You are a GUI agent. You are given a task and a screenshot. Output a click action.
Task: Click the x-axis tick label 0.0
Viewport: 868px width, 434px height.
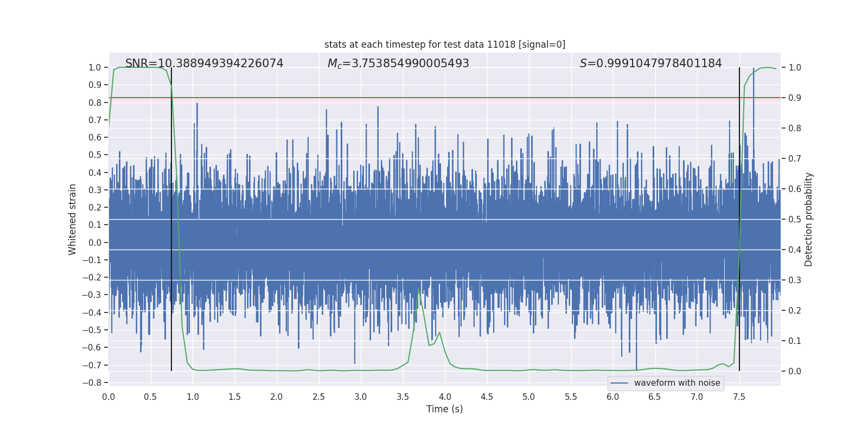pos(108,397)
